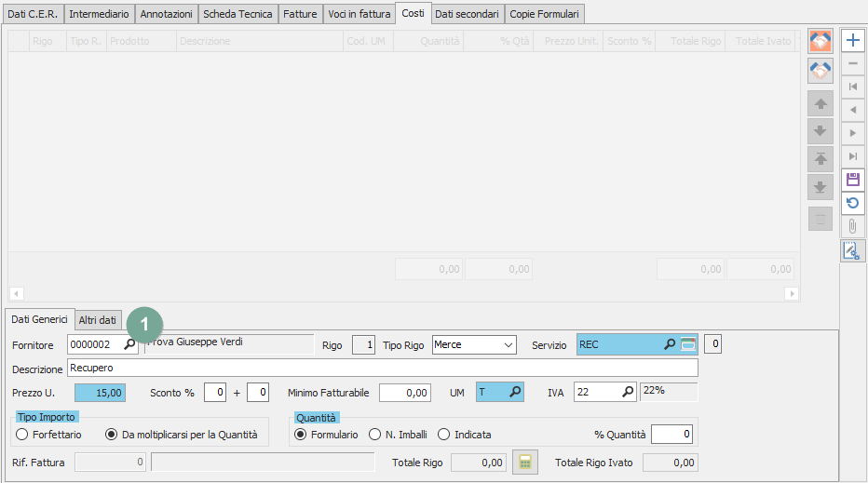Open the document settings icon with pencil
The height and width of the screenshot is (483, 868).
coord(852,250)
